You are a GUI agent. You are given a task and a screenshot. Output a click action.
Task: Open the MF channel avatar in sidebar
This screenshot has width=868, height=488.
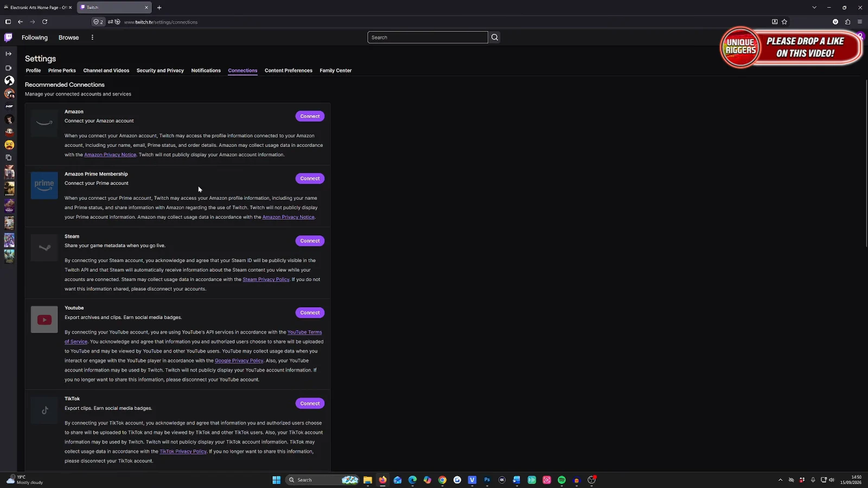pyautogui.click(x=9, y=106)
